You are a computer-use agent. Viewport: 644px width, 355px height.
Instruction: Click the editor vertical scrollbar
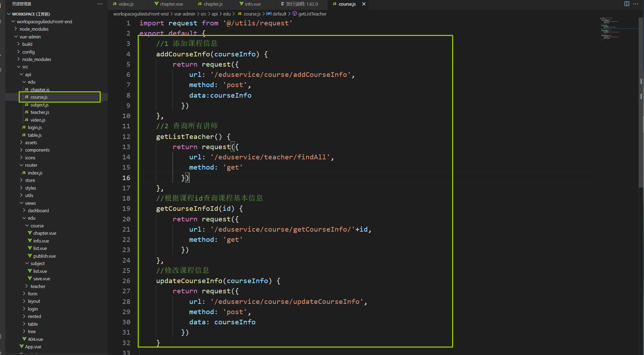(x=641, y=102)
